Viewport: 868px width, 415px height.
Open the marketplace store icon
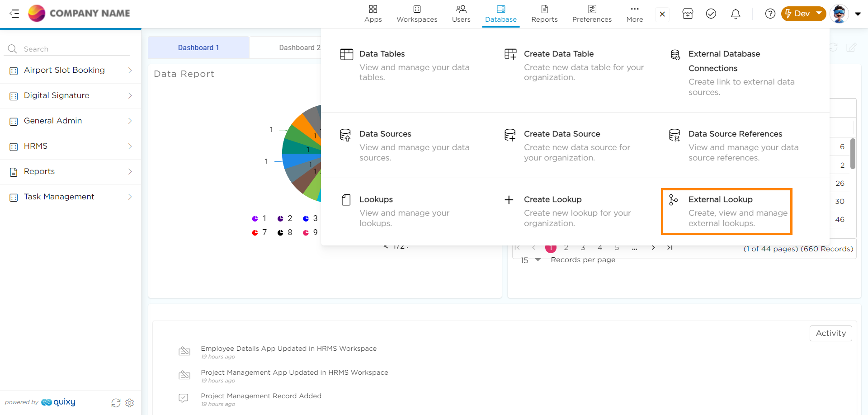(x=688, y=14)
